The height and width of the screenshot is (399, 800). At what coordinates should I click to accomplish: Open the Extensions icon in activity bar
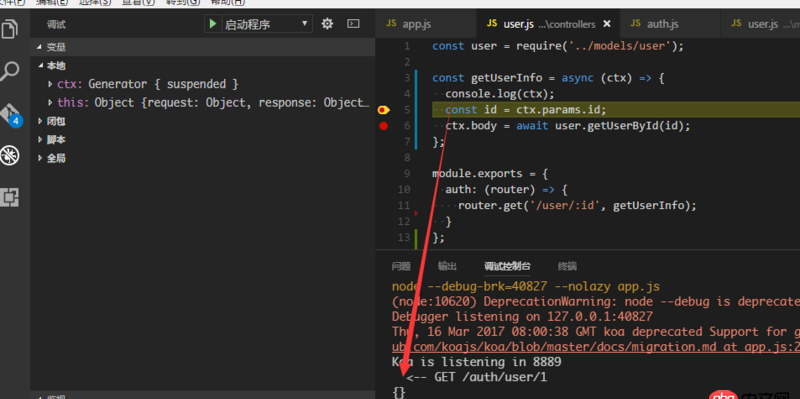[x=10, y=197]
